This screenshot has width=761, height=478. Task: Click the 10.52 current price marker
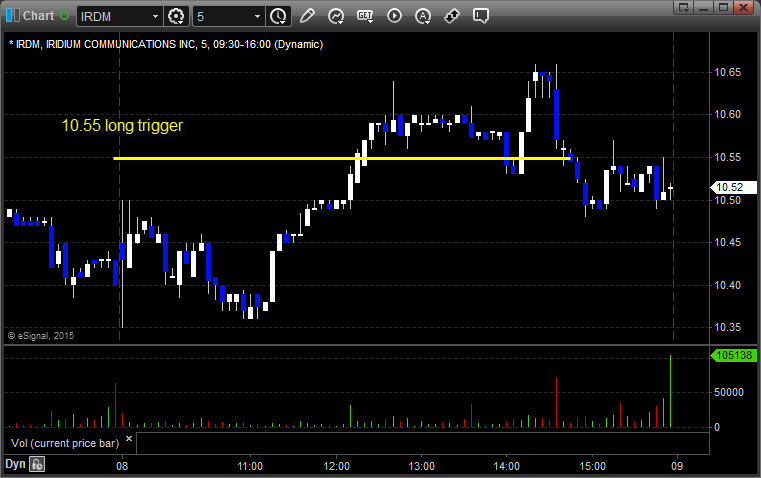click(733, 187)
